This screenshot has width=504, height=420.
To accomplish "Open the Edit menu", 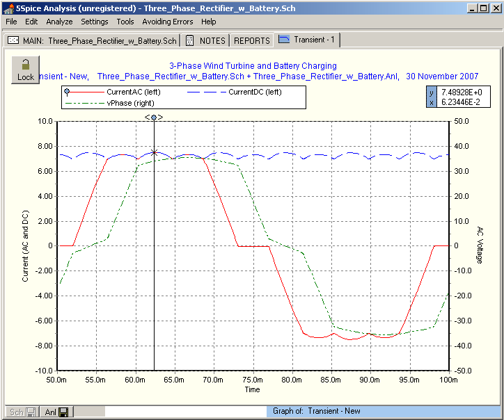I will [31, 22].
